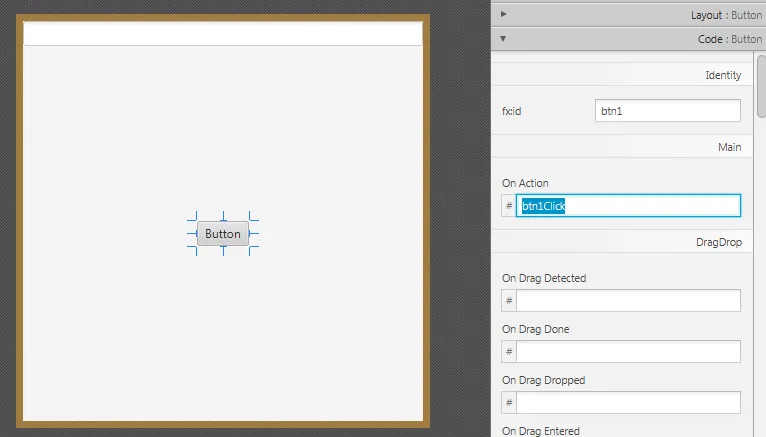Click the On Drag Done input field
This screenshot has width=766, height=437.
pos(628,352)
